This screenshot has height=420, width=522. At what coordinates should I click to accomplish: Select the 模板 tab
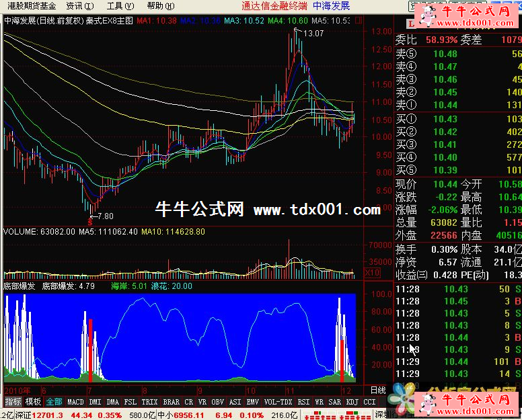[33, 402]
